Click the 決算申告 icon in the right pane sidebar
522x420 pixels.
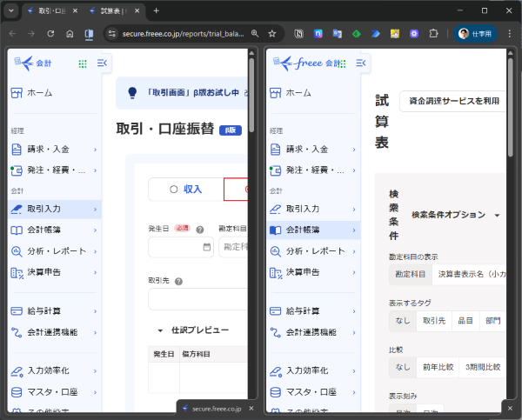276,272
